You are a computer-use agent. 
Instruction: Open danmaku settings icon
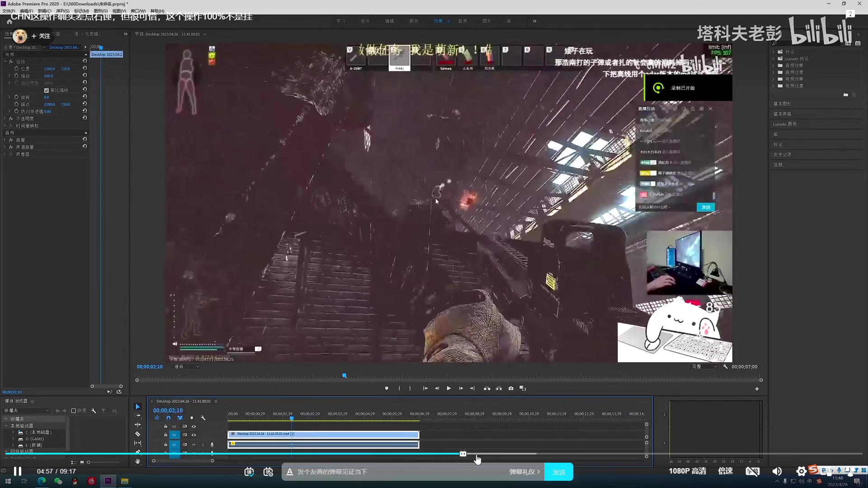click(x=268, y=472)
